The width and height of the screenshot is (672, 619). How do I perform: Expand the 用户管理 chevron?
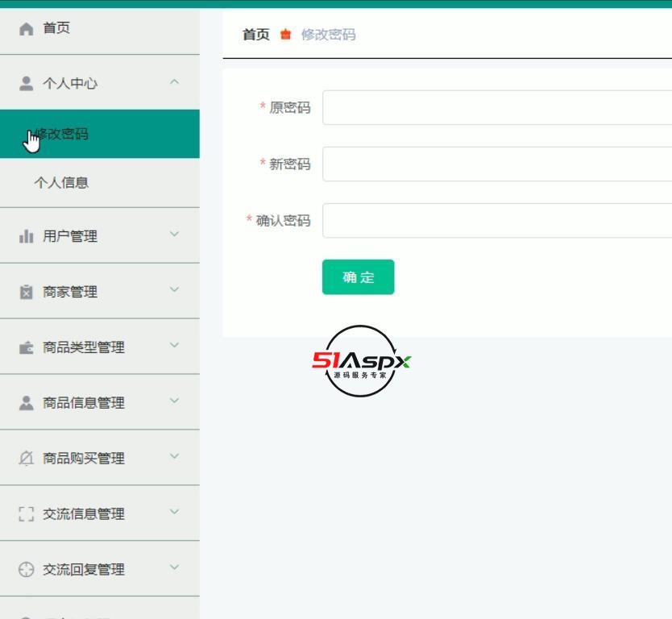pos(174,234)
